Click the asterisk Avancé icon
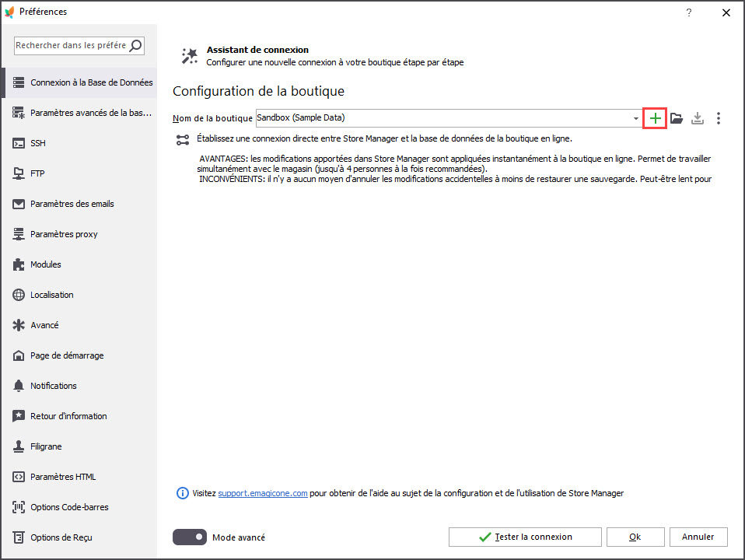The image size is (745, 560). click(19, 325)
